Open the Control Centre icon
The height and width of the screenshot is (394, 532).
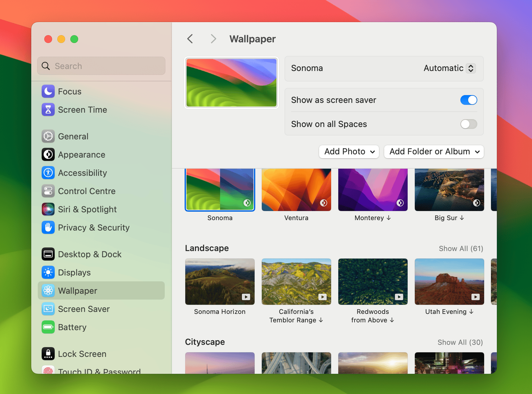point(48,191)
